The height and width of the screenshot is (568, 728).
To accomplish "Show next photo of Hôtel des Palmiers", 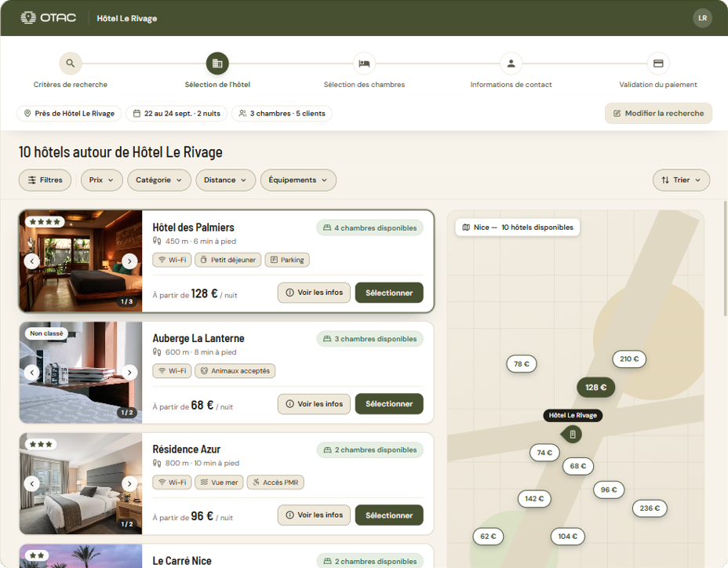I will pyautogui.click(x=129, y=261).
